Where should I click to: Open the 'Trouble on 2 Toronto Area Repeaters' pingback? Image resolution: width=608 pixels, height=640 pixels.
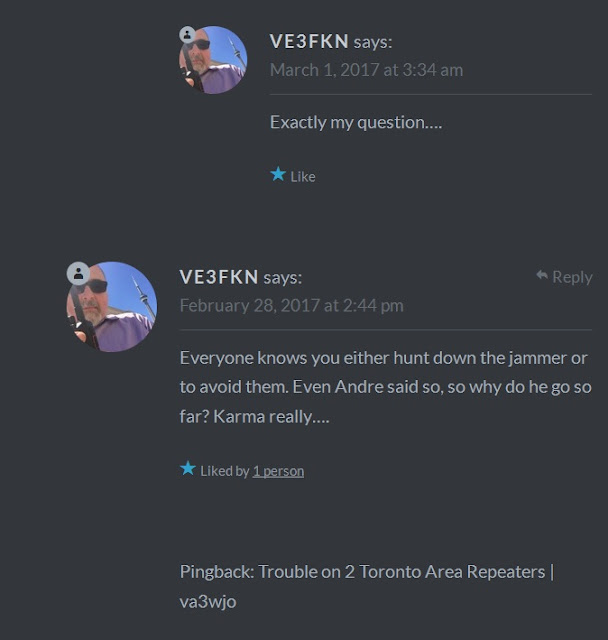(402, 571)
